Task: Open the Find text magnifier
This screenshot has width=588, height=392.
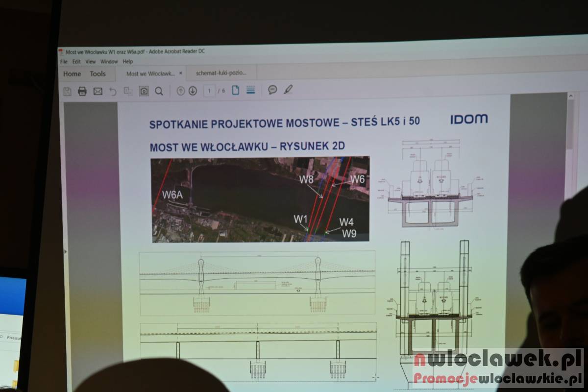Action: point(159,91)
